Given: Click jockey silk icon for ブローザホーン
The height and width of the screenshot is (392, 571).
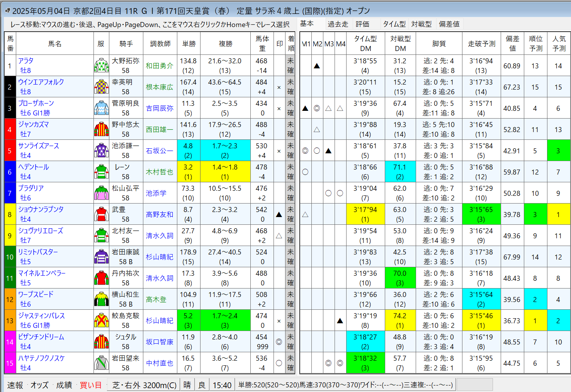Looking at the screenshot, I should (101, 108).
